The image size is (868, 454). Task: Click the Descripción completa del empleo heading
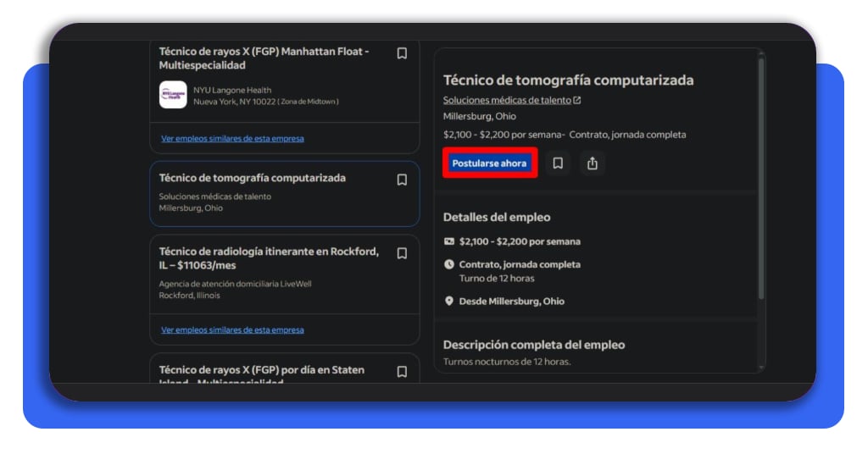click(534, 345)
